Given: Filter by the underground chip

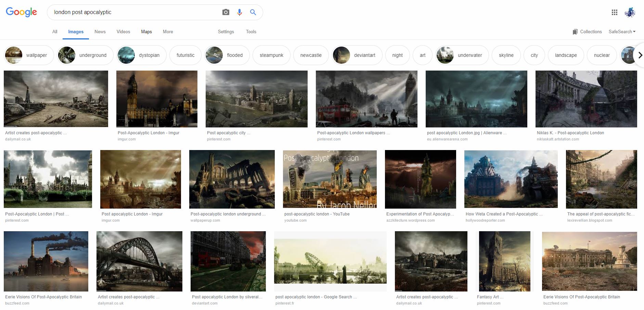Looking at the screenshot, I should [x=85, y=55].
